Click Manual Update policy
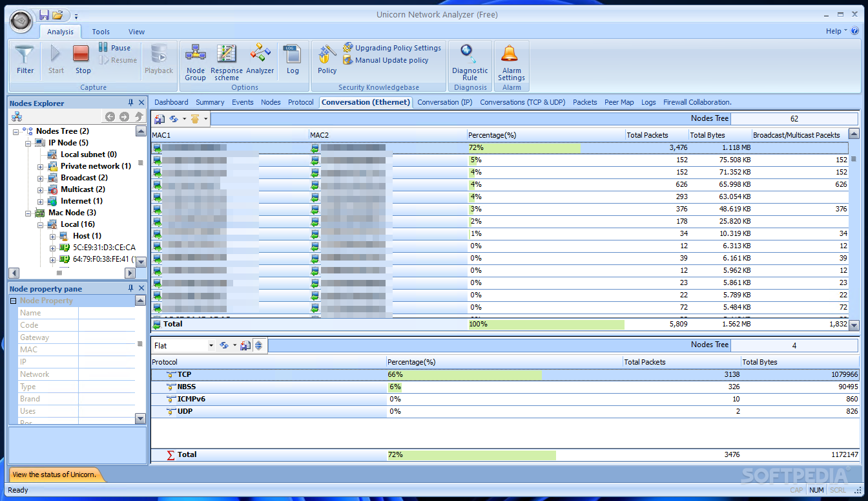The image size is (868, 501). [x=386, y=60]
